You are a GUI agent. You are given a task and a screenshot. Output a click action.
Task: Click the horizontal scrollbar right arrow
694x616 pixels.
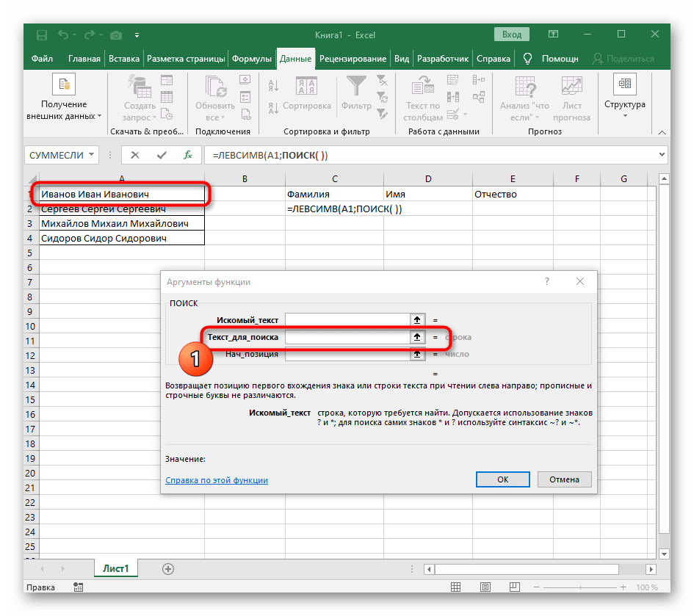651,569
